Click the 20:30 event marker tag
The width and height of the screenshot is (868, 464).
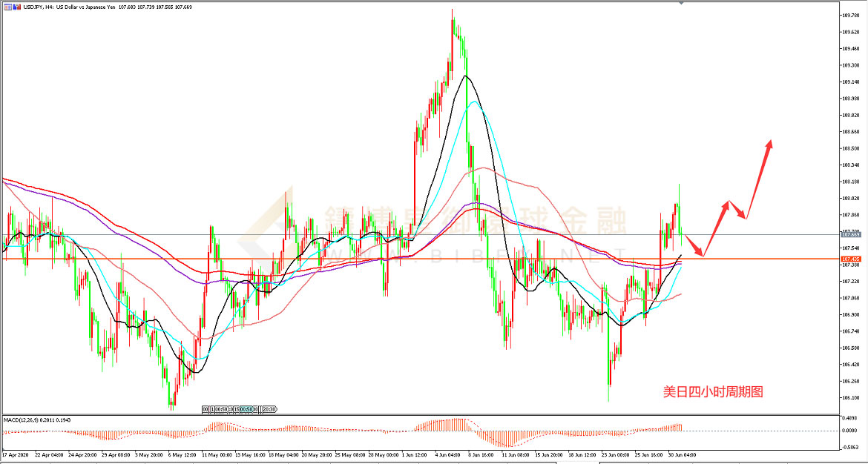(269, 409)
